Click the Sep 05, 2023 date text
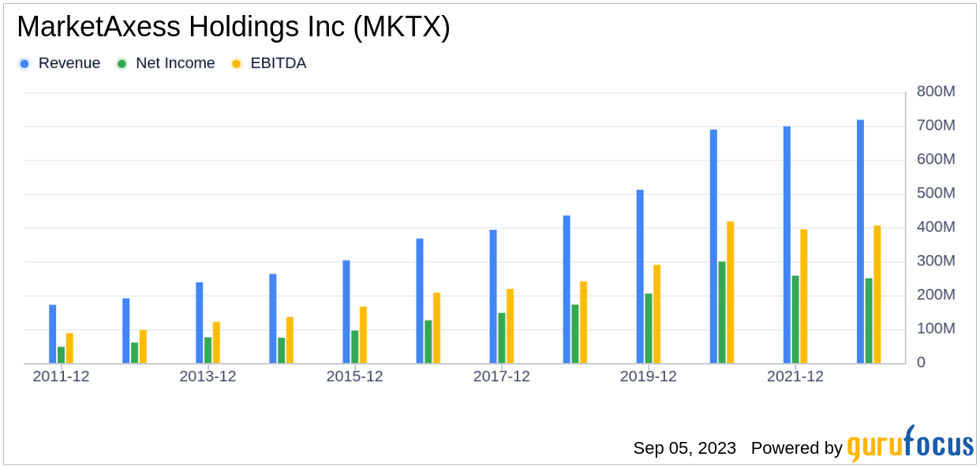Viewport: 980px width, 468px height. [x=685, y=448]
